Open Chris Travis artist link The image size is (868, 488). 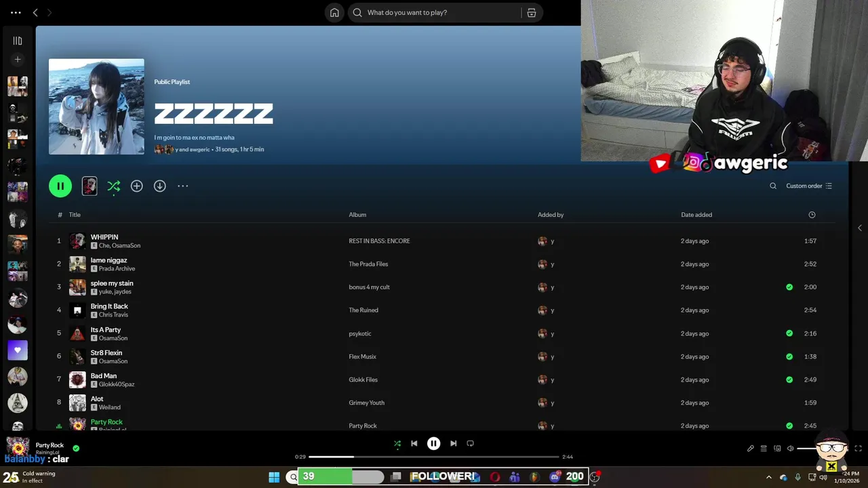[x=113, y=314]
